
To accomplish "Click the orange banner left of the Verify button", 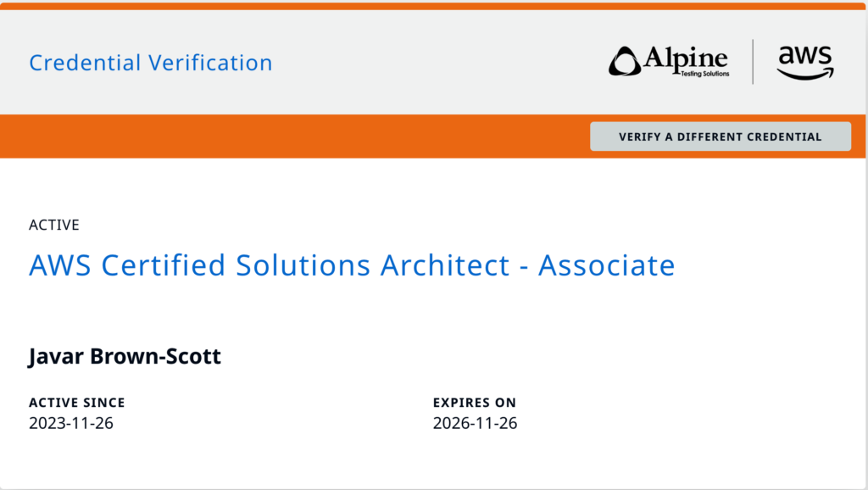I will (297, 136).
